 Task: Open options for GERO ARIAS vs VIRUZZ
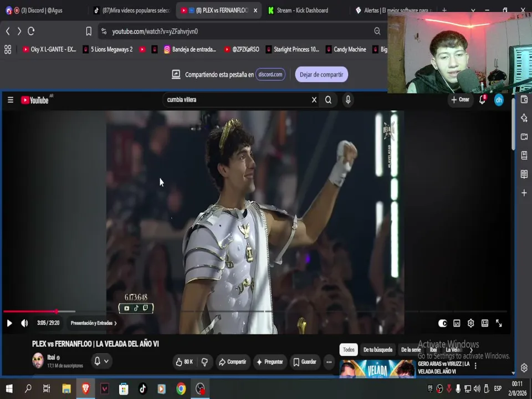[475, 366]
